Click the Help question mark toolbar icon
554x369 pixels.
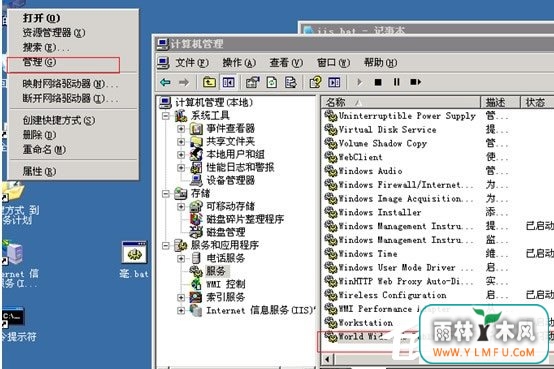315,82
